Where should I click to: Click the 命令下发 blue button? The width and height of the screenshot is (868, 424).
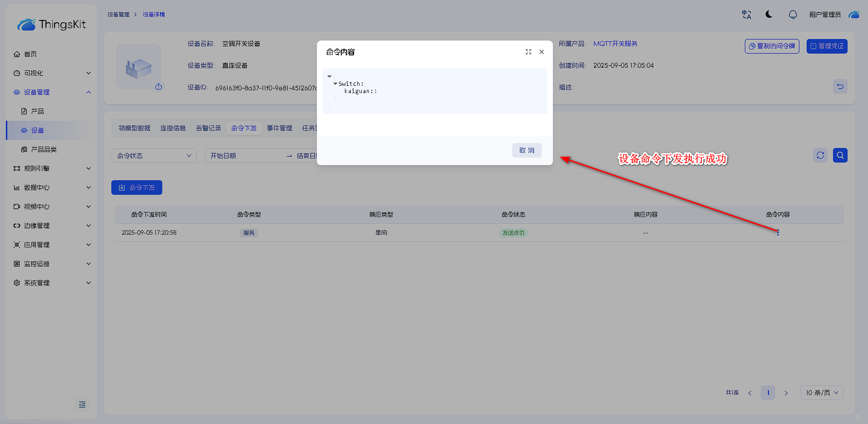(137, 187)
